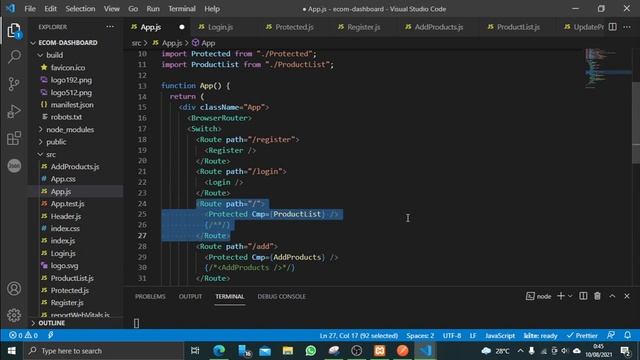
Task: Open the Source Control view
Action: [x=14, y=84]
